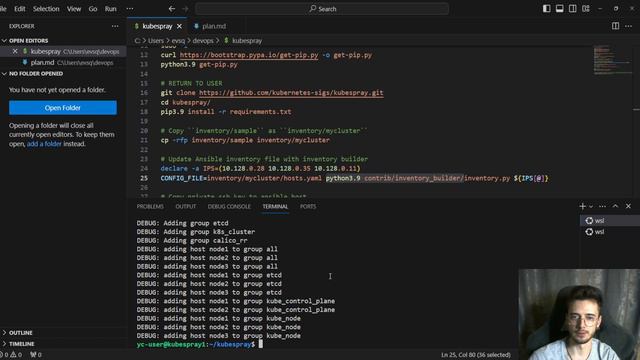Click the ports forwarded status icon

(36, 355)
